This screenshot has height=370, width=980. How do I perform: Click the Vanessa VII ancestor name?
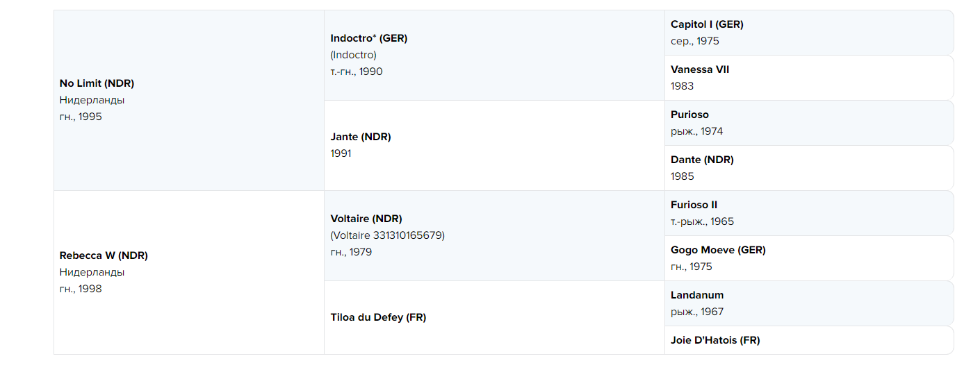[x=700, y=69]
